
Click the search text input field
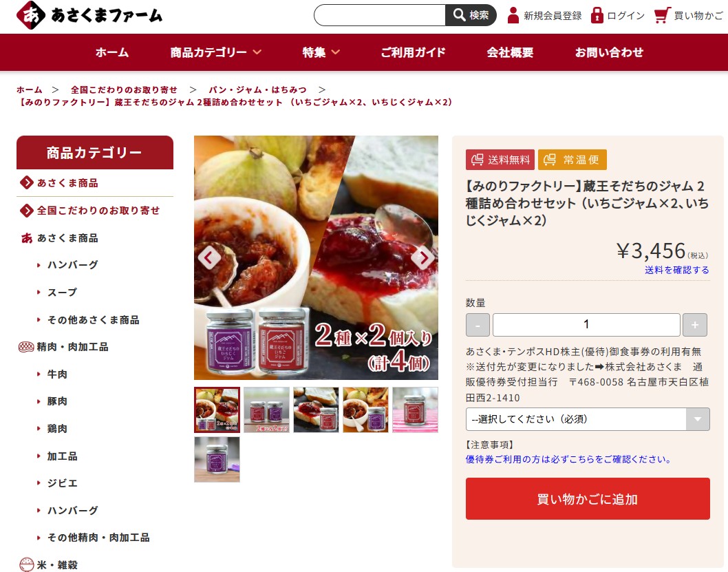click(380, 15)
